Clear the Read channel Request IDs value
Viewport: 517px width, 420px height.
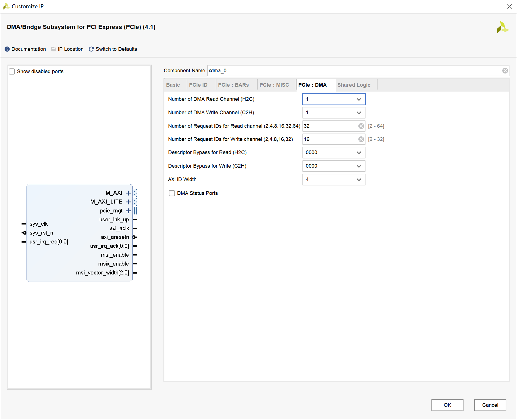coord(361,126)
